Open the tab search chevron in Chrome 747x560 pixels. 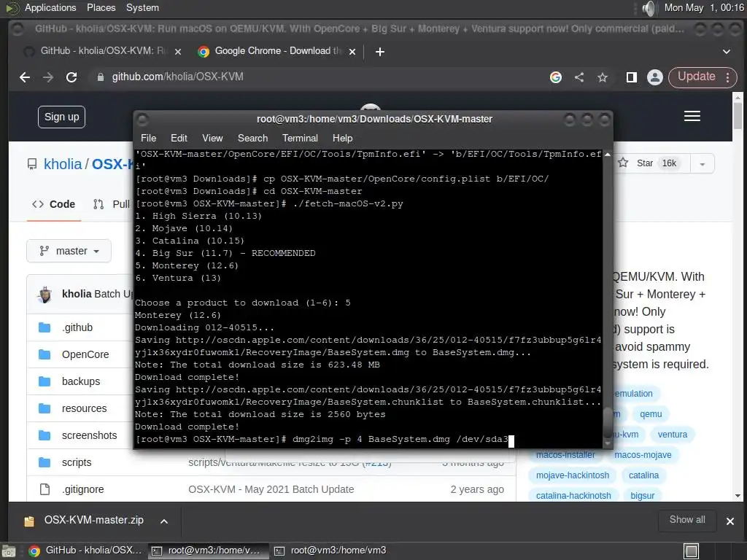click(x=727, y=52)
